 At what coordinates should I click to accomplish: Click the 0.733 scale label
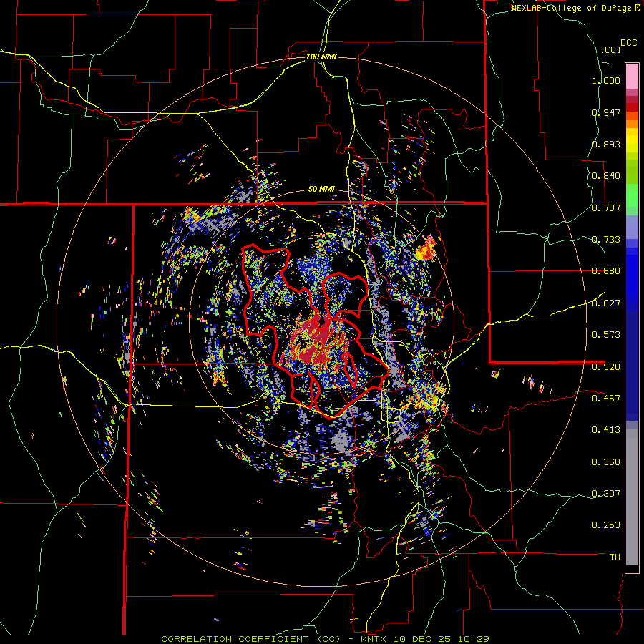point(606,240)
